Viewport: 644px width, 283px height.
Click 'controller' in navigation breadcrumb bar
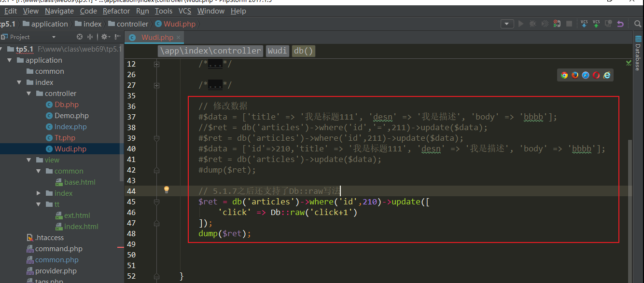tap(128, 24)
